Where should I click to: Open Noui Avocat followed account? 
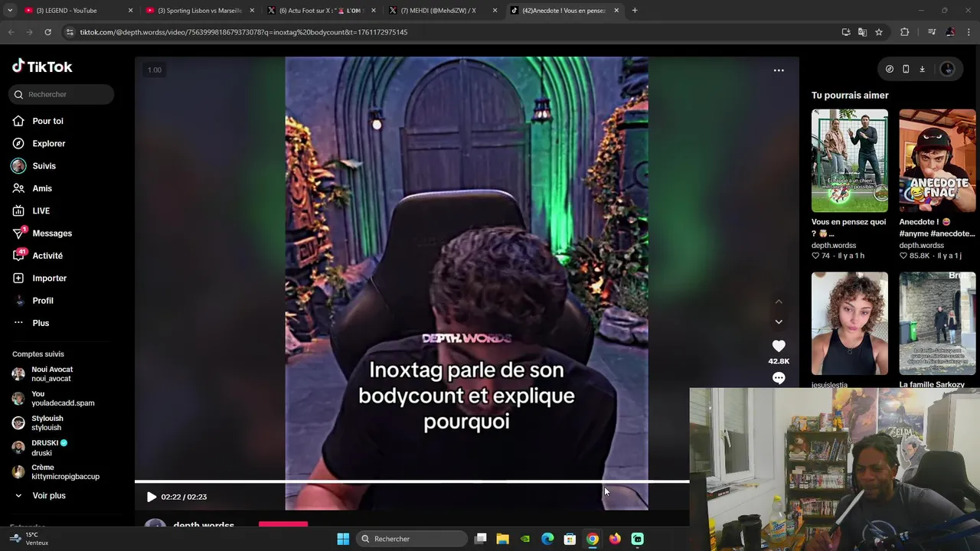pyautogui.click(x=52, y=374)
